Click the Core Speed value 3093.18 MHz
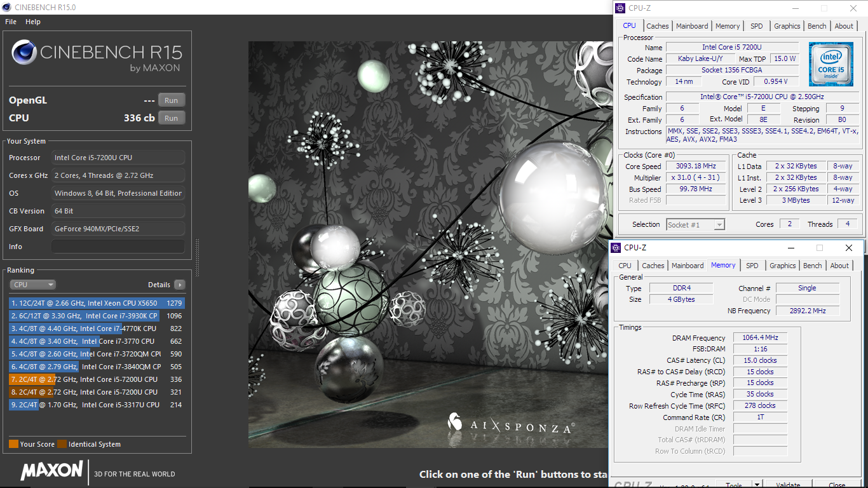 coord(696,166)
